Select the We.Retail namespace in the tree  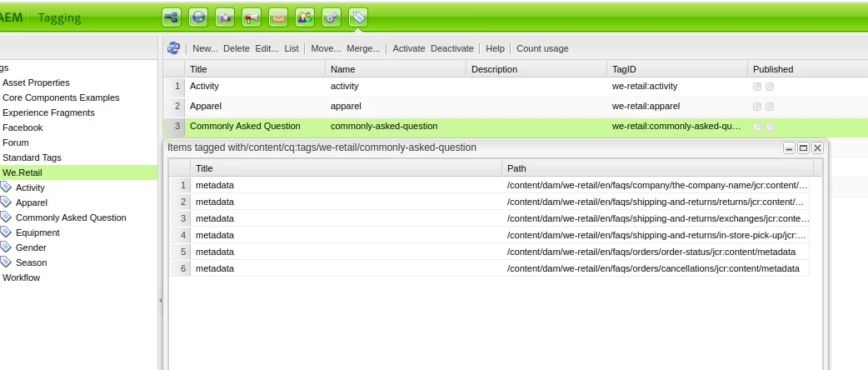[x=22, y=172]
